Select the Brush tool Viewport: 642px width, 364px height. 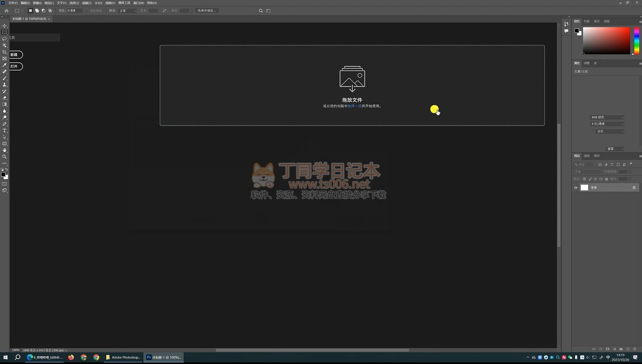pos(5,78)
